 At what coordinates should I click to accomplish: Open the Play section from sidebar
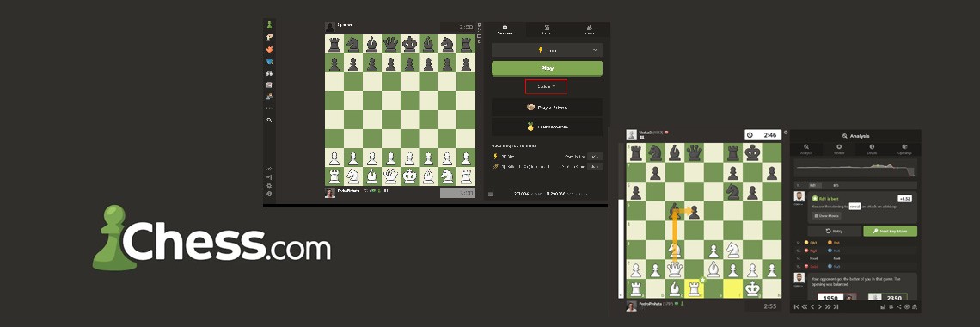coord(269,38)
